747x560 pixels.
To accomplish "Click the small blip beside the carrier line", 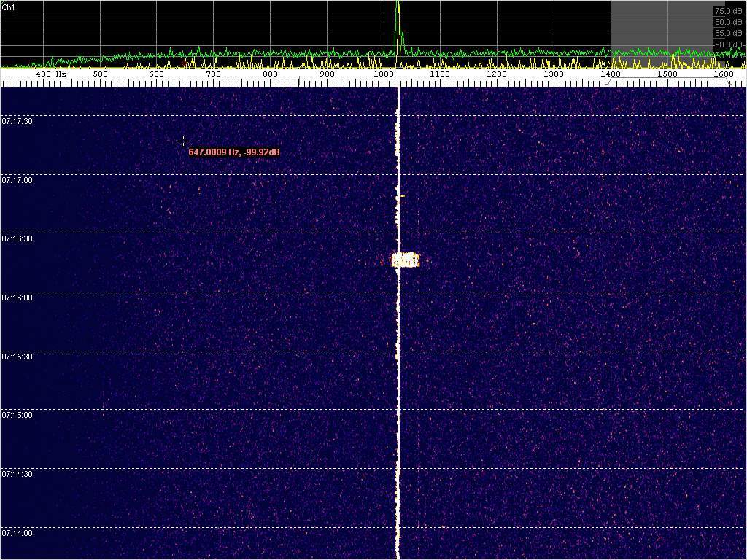I will [400, 196].
